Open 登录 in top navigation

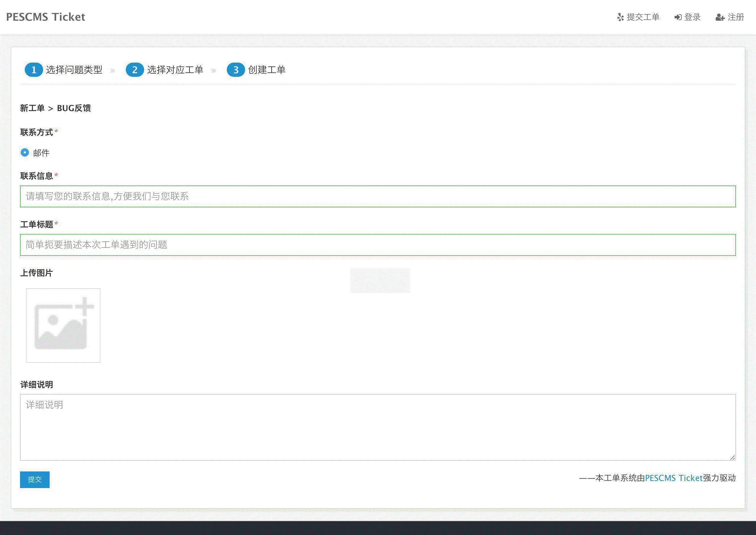coord(692,17)
